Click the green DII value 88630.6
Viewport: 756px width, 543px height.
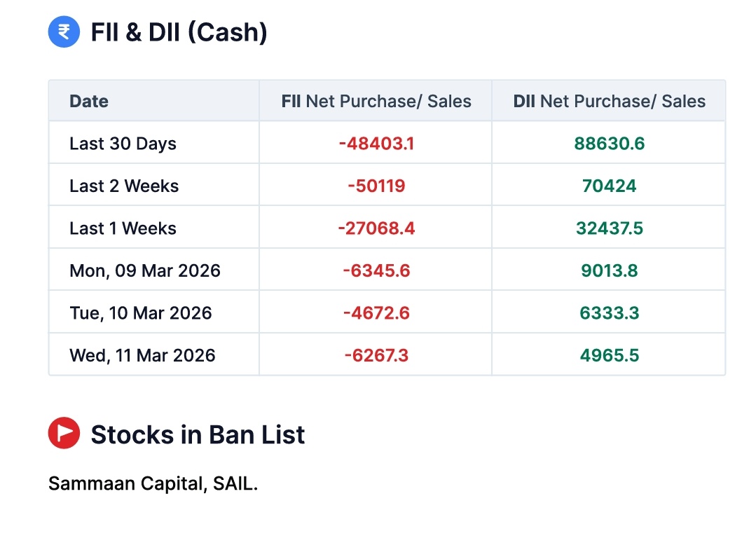point(608,143)
